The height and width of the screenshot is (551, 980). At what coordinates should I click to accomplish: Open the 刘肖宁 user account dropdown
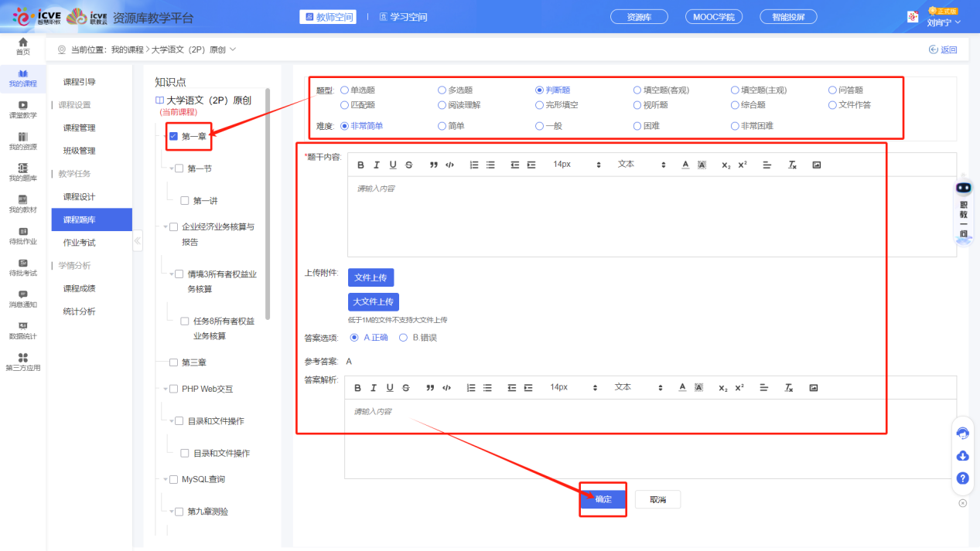pyautogui.click(x=943, y=22)
